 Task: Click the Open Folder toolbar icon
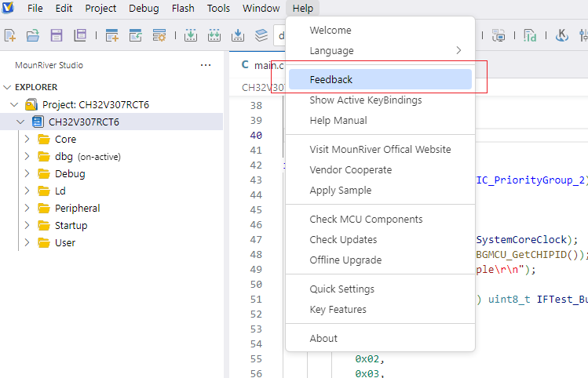coord(33,35)
